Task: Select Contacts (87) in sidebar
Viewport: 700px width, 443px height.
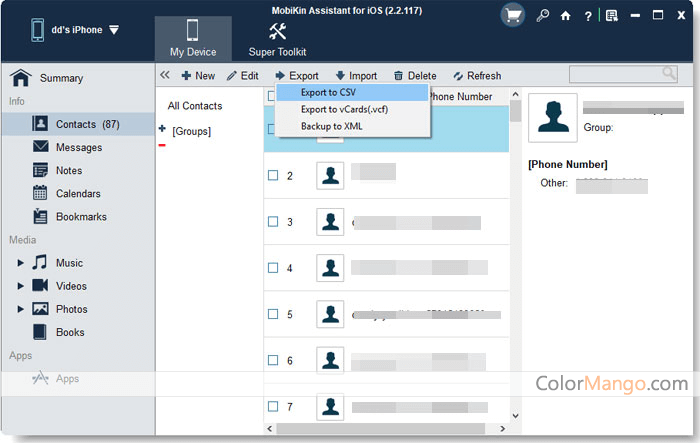Action: pos(78,124)
